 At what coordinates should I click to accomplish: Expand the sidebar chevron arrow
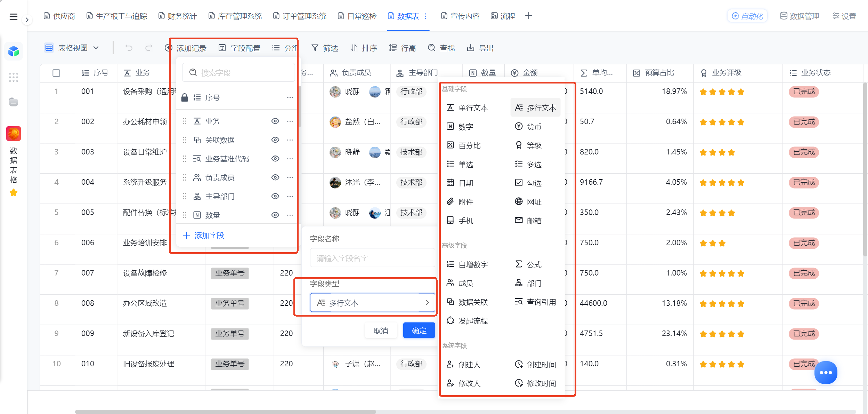click(27, 20)
